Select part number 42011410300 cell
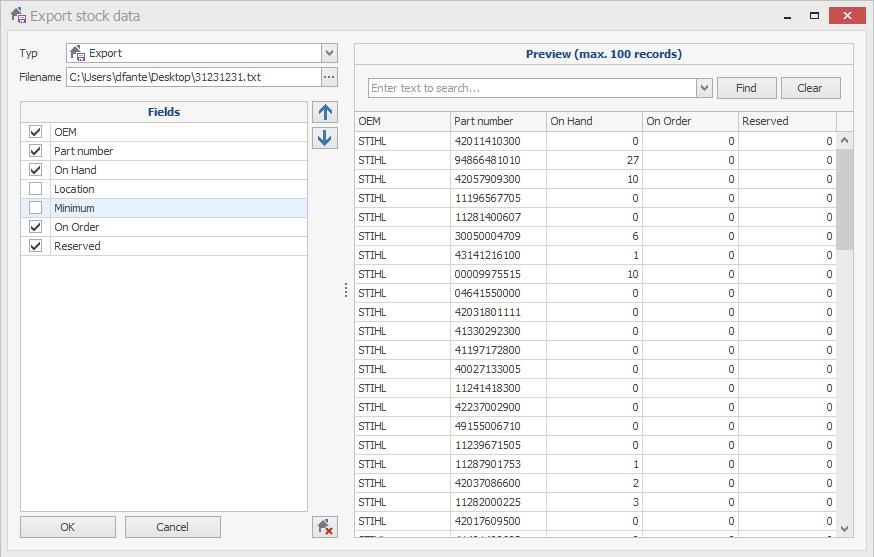 [498, 141]
